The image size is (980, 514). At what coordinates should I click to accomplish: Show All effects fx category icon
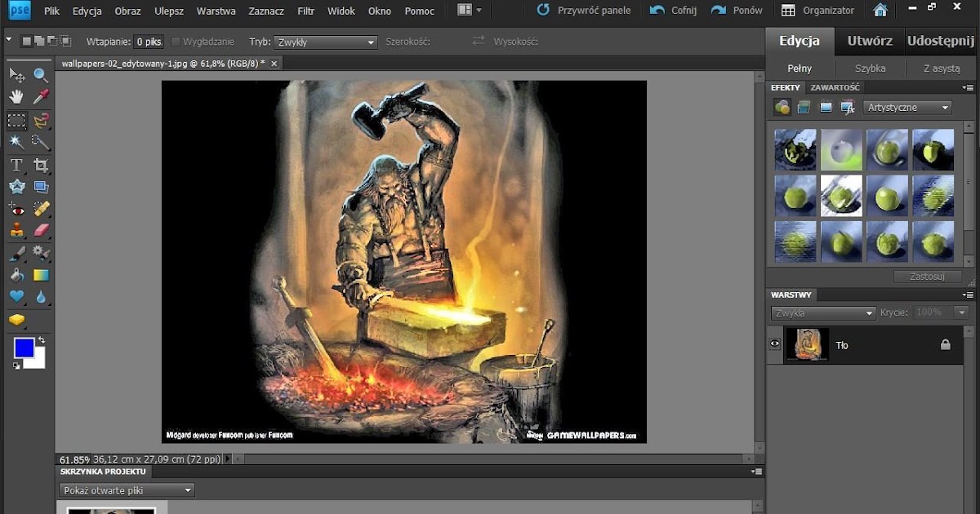[848, 107]
